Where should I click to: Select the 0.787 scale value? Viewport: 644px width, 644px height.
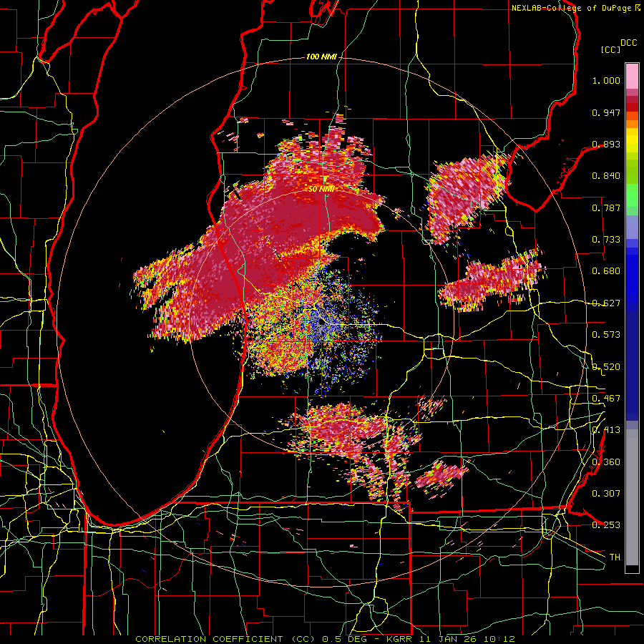[606, 208]
